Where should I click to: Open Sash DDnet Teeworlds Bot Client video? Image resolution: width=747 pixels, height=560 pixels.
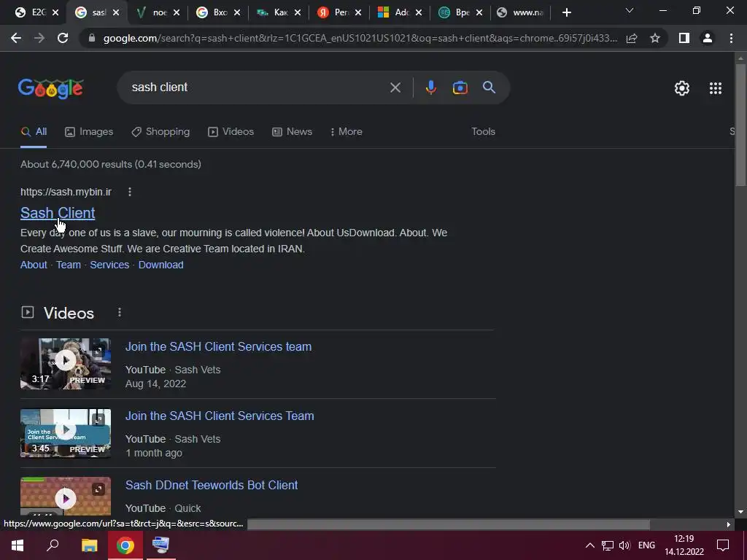[212, 485]
